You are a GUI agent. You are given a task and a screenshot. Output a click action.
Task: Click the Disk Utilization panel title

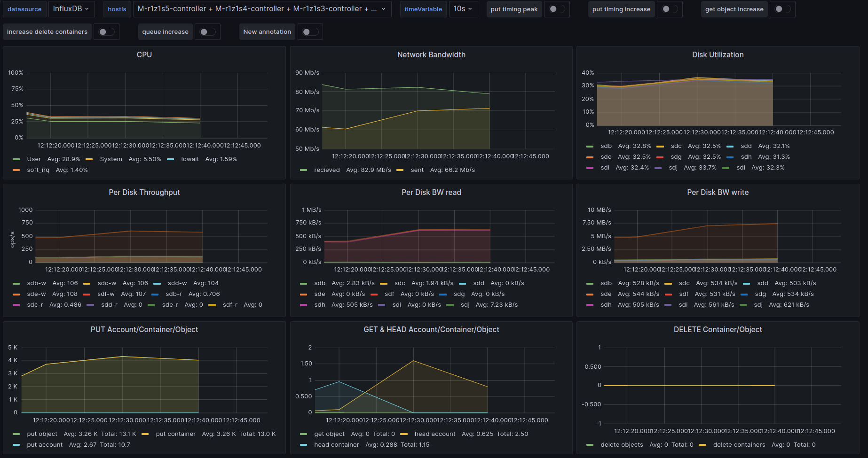(718, 54)
